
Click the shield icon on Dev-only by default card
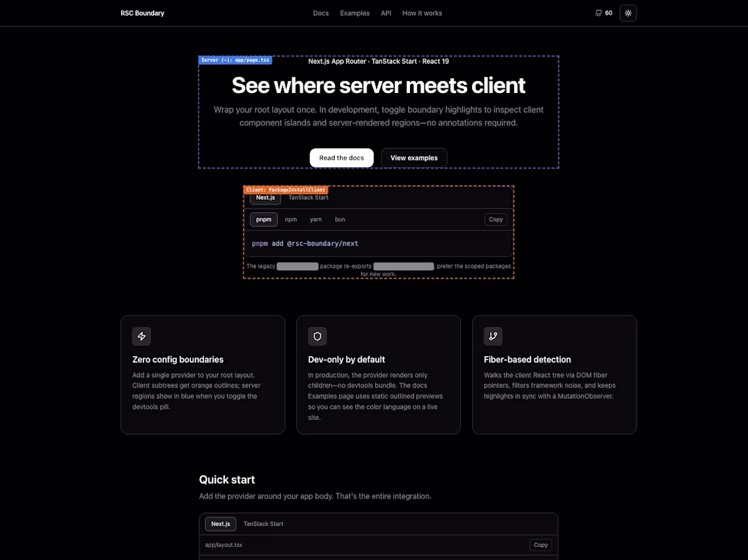317,336
